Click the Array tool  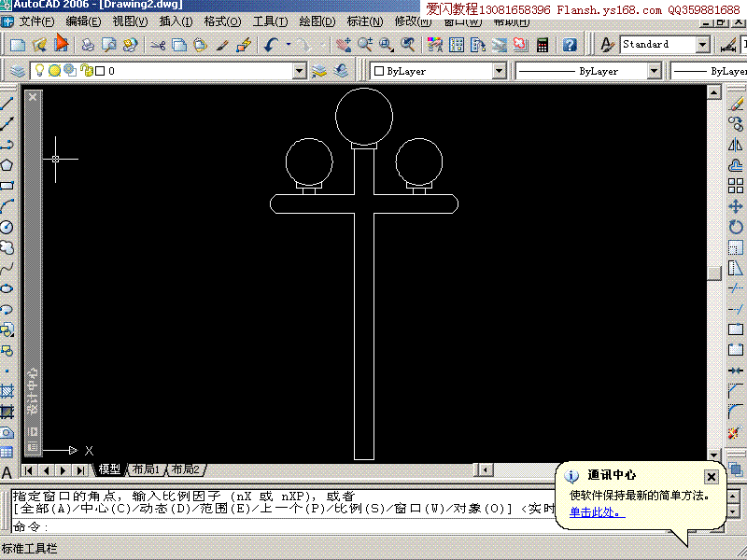(x=736, y=186)
